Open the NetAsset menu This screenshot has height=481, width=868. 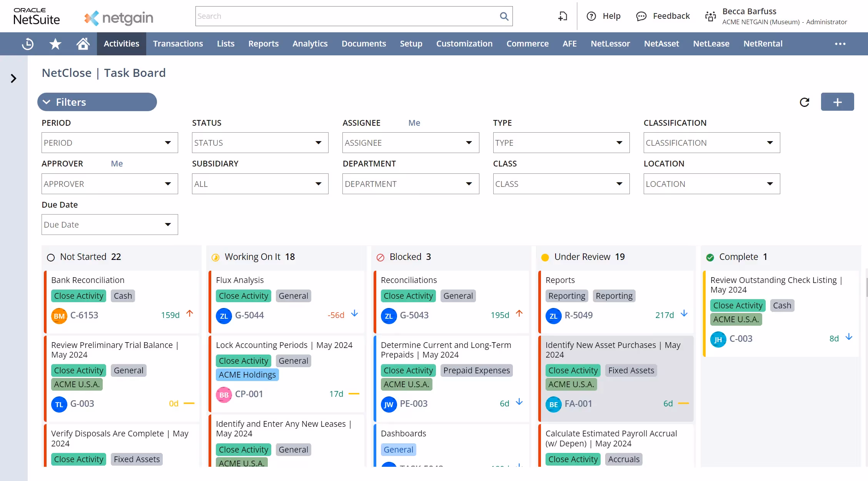(x=661, y=44)
